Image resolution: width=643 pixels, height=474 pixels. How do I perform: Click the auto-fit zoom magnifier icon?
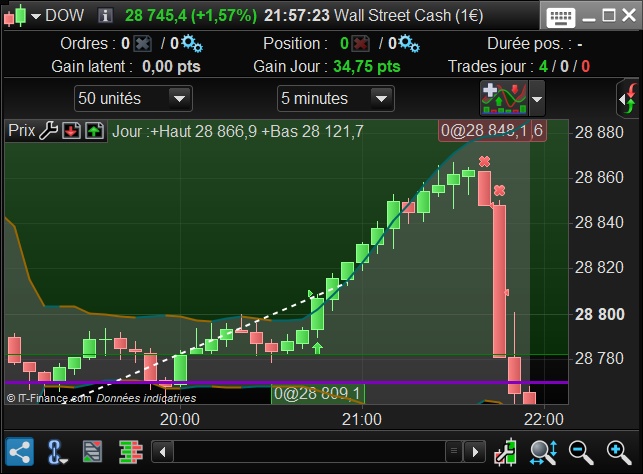coord(544,452)
